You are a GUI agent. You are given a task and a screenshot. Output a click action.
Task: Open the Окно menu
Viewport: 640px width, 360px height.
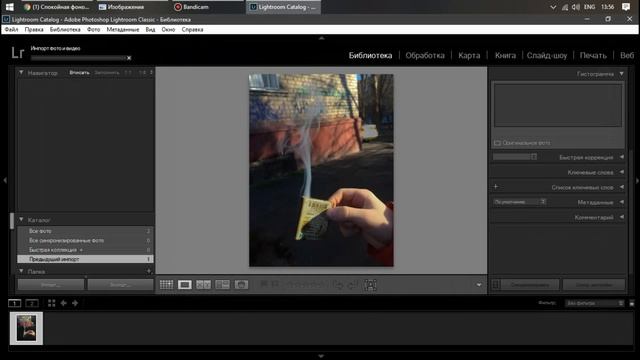[168, 29]
